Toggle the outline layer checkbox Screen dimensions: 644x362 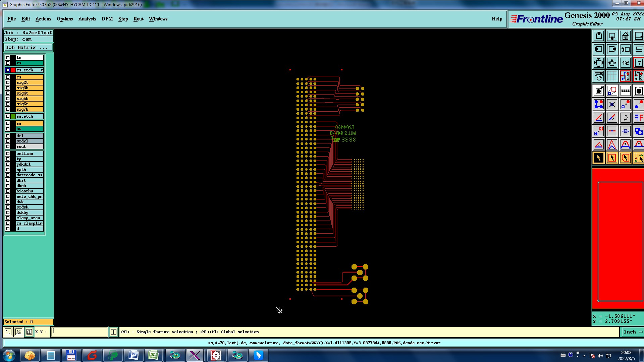(x=8, y=154)
